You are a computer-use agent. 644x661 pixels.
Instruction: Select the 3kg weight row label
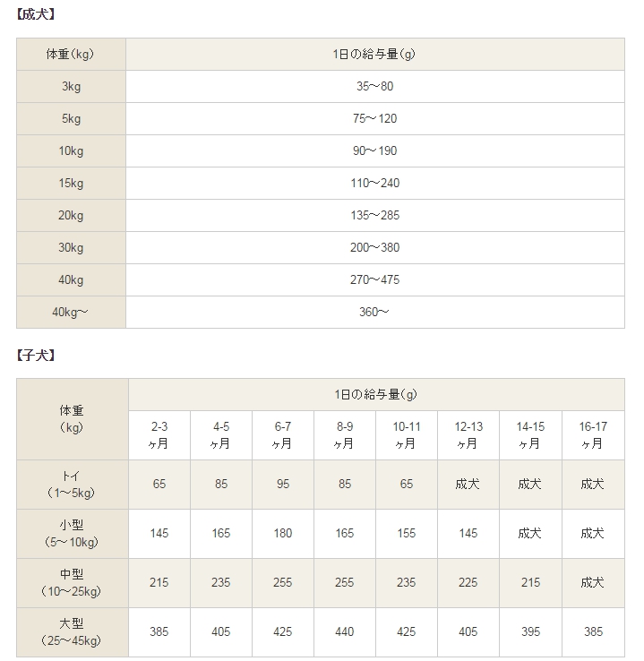71,87
